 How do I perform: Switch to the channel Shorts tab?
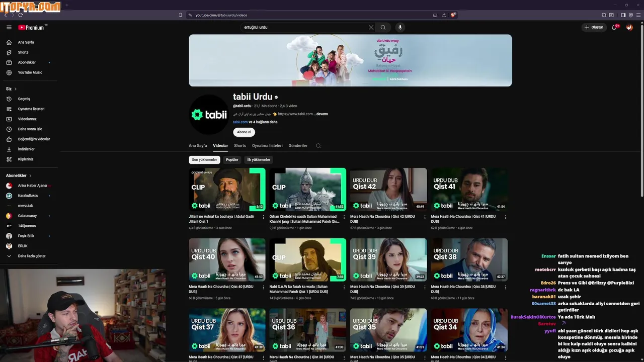point(240,146)
